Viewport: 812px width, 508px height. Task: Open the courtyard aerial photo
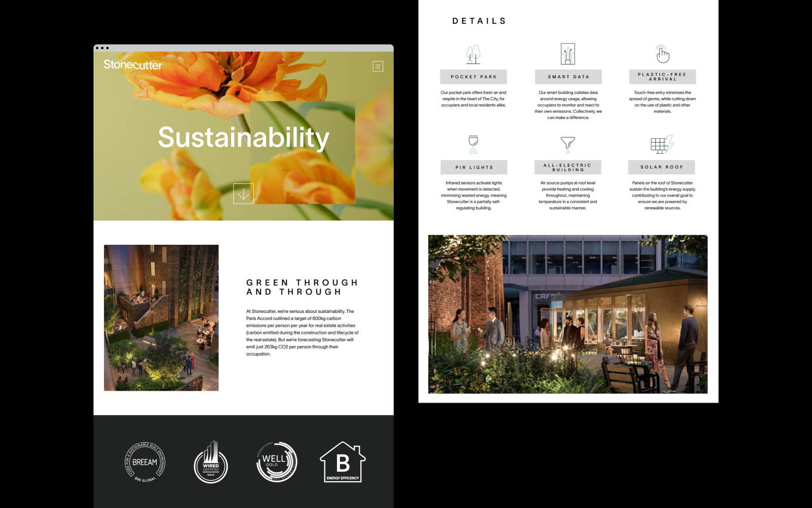(x=161, y=317)
